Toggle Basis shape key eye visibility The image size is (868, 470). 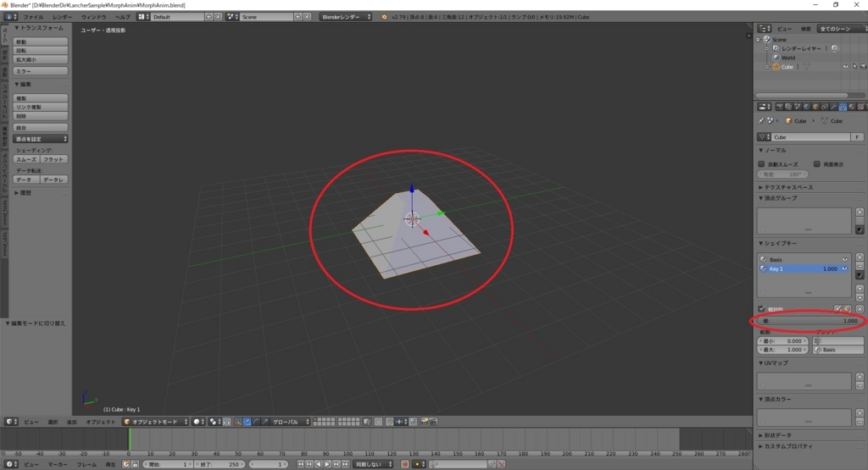click(x=845, y=259)
